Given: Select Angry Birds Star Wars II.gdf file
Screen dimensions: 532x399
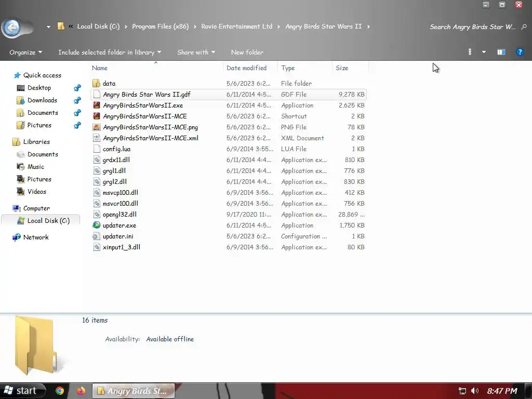Looking at the screenshot, I should (229, 95).
